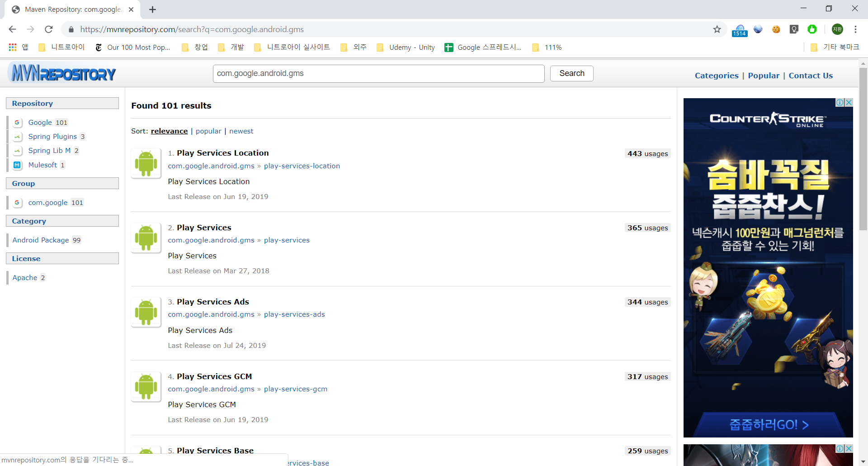The width and height of the screenshot is (868, 466).
Task: Click the dark shield extension icon
Action: 794,29
